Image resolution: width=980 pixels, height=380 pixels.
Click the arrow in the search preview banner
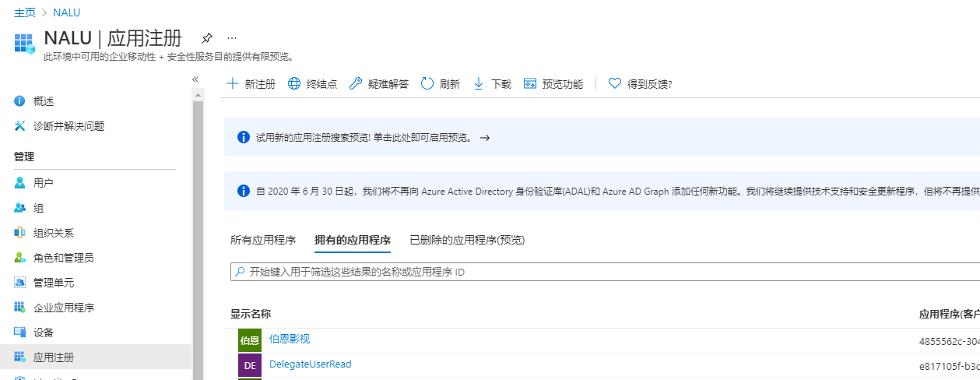(x=485, y=138)
